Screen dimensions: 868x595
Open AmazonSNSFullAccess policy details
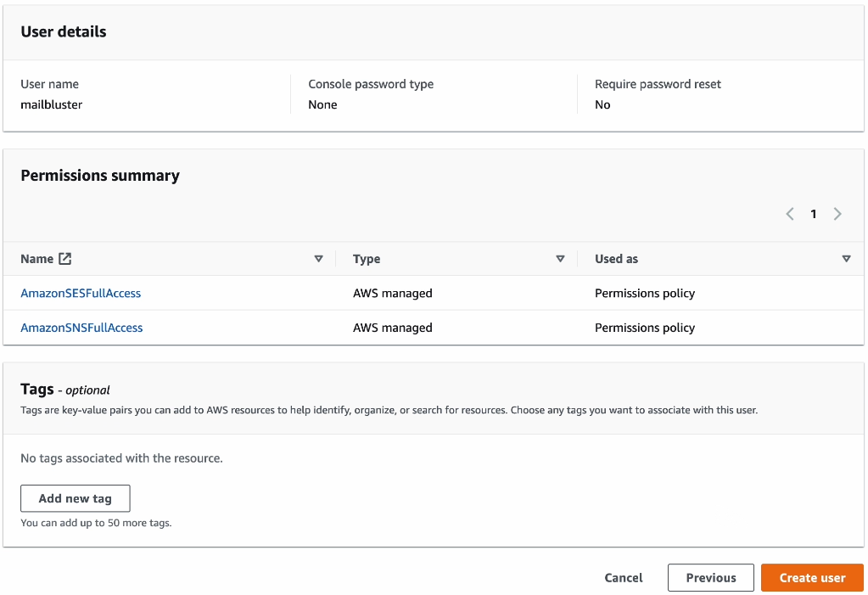pyautogui.click(x=81, y=327)
